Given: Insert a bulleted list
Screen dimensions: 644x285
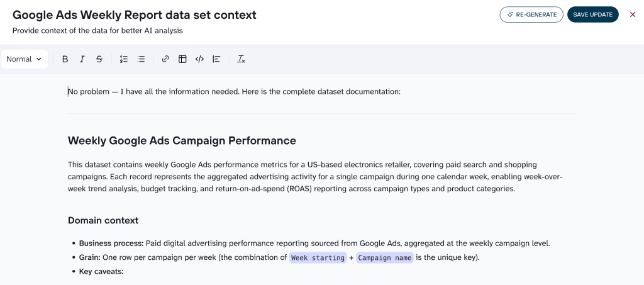Looking at the screenshot, I should tap(141, 59).
